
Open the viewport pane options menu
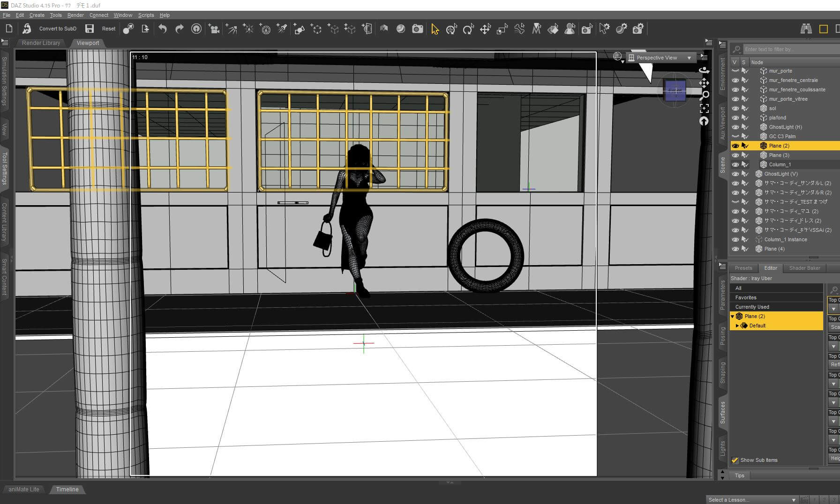(x=708, y=42)
